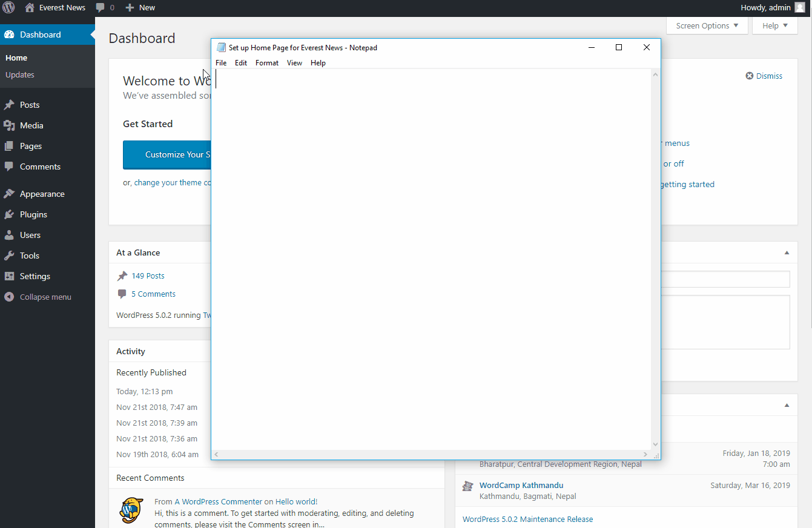Click the comments bubble in admin bar
The image size is (812, 528).
click(101, 8)
